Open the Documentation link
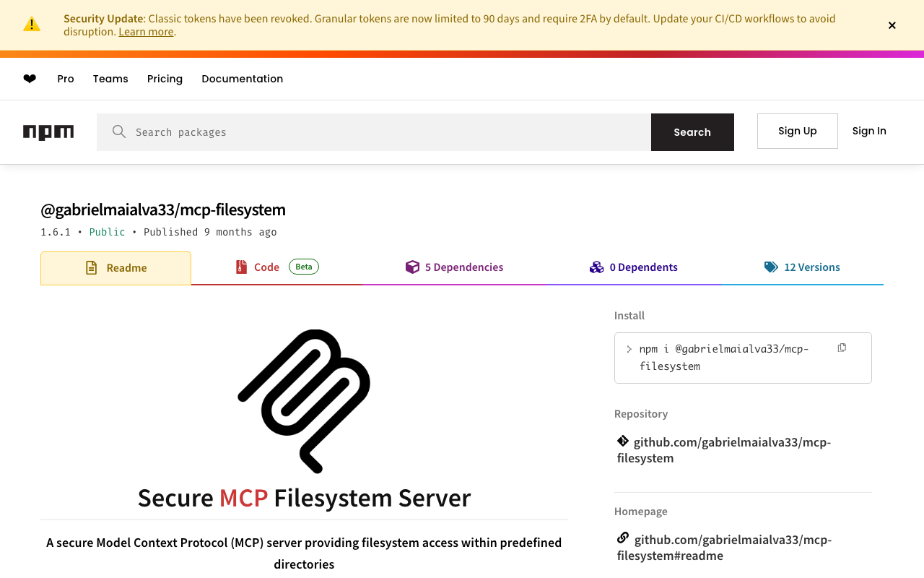924x578 pixels. (243, 79)
